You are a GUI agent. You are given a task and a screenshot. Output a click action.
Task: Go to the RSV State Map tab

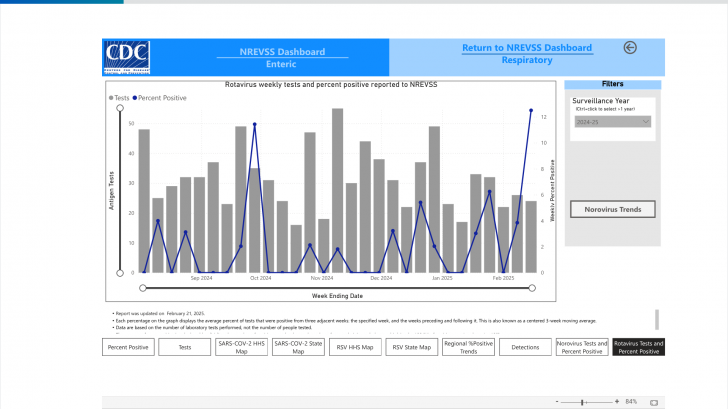pos(411,347)
